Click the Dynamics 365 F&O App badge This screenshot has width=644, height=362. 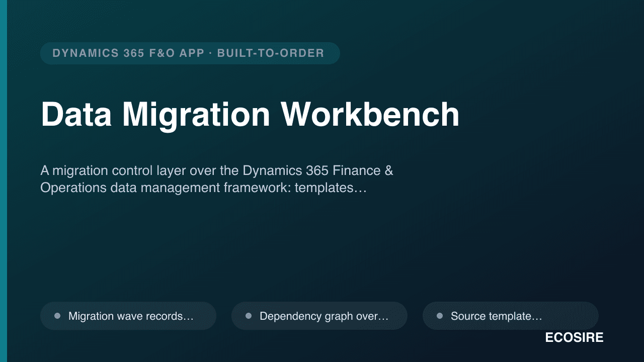pyautogui.click(x=190, y=53)
